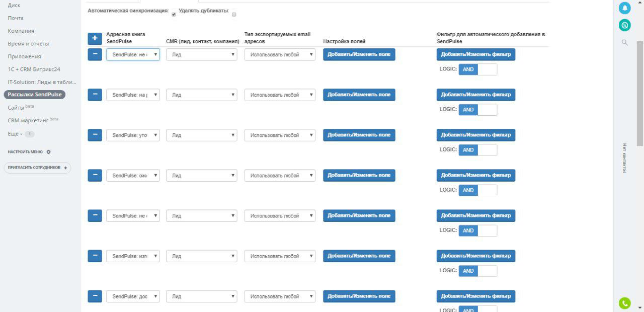Enable the Удалять дубликаты checkbox
This screenshot has width=644, height=312.
click(x=234, y=15)
